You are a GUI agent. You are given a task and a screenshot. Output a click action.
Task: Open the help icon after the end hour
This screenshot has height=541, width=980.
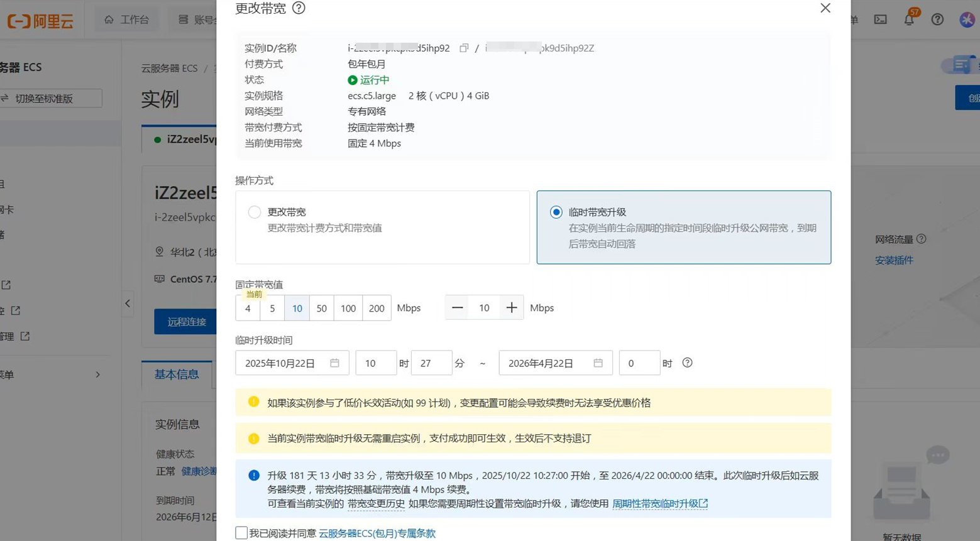point(687,363)
